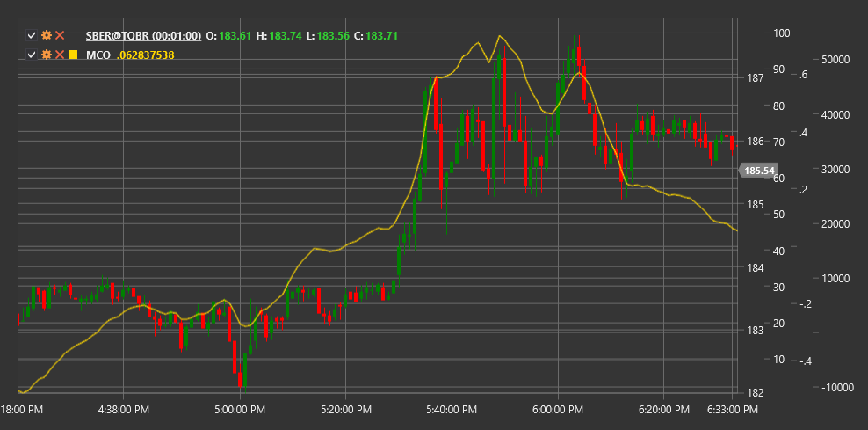The height and width of the screenshot is (430, 868).
Task: Remove MCO indicator with its X icon
Action: (x=60, y=55)
